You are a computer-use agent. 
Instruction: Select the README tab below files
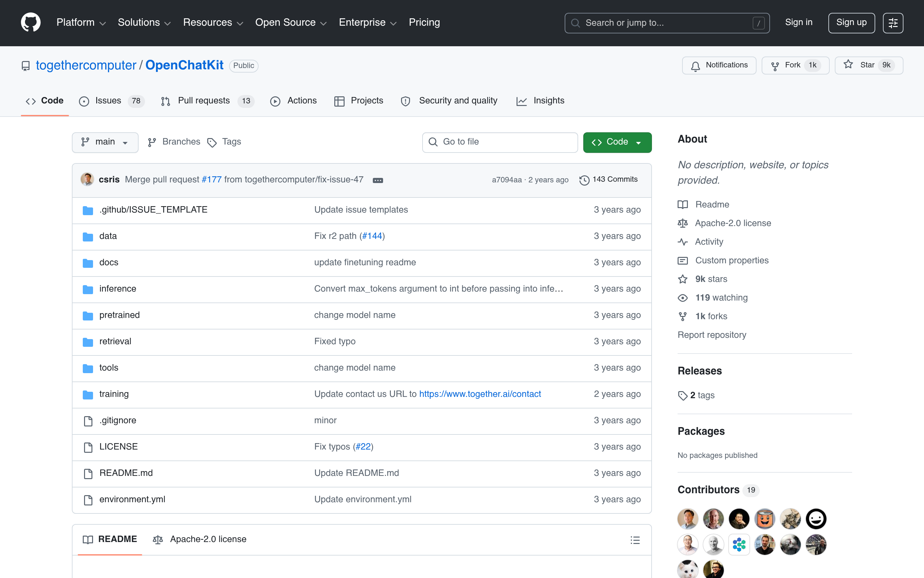pyautogui.click(x=110, y=539)
